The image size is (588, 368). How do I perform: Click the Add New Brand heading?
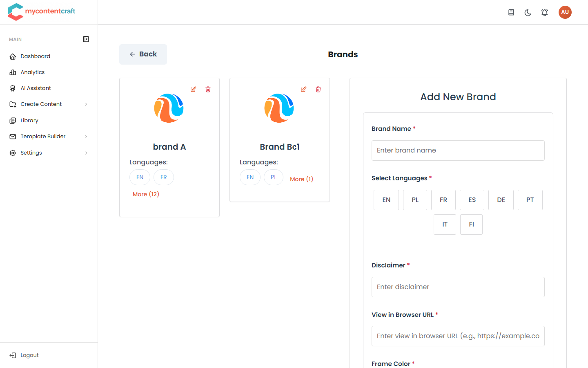pyautogui.click(x=458, y=97)
